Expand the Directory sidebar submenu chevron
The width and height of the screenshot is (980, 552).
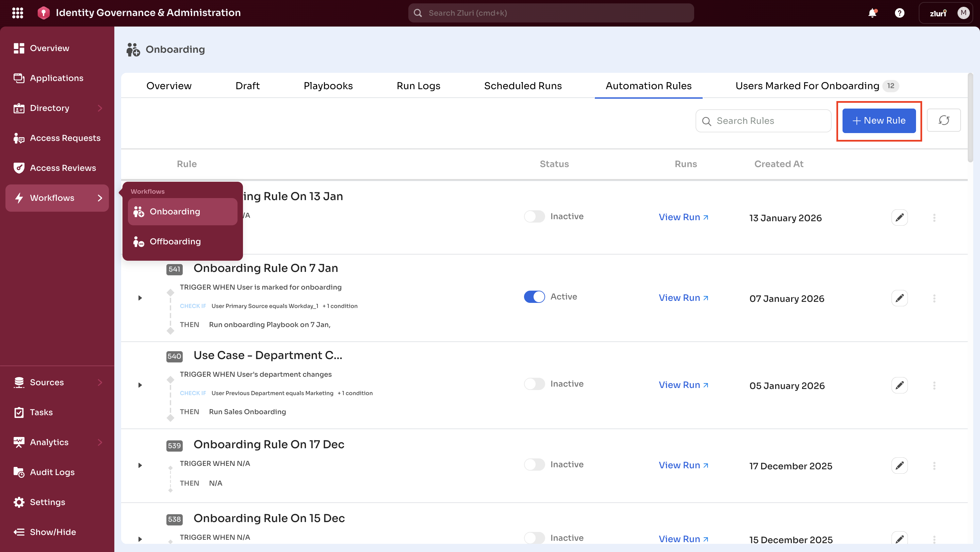(100, 108)
